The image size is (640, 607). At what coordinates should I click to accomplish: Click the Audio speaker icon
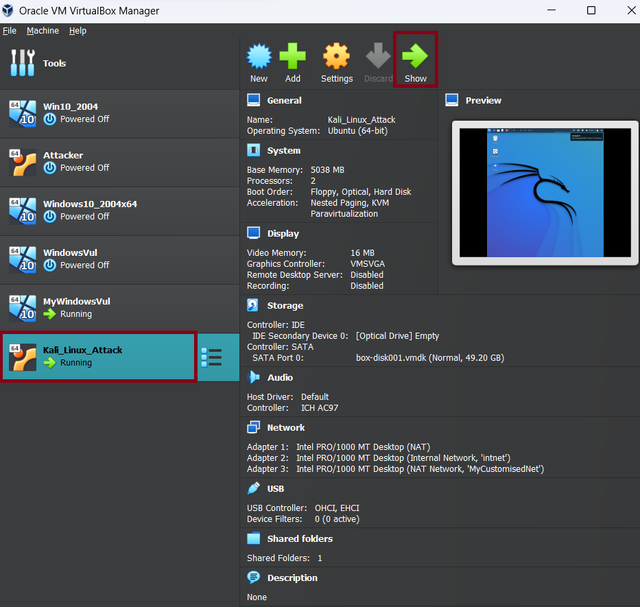point(253,377)
